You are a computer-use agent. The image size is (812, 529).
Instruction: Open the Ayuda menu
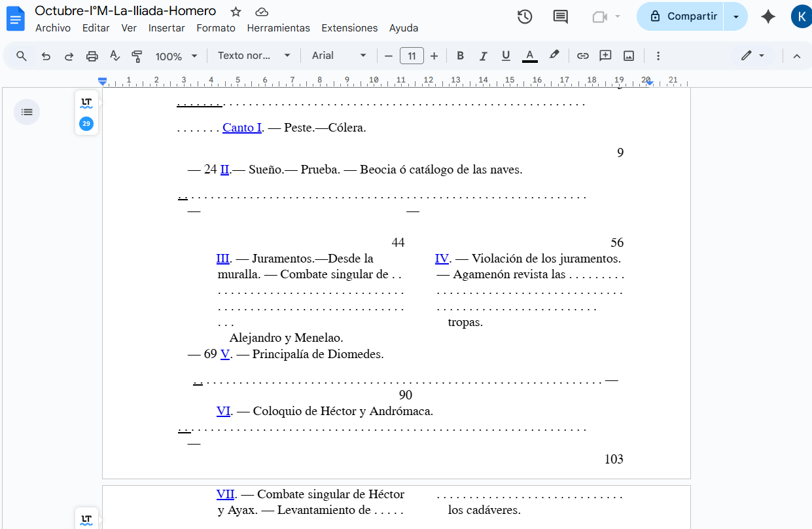click(404, 28)
